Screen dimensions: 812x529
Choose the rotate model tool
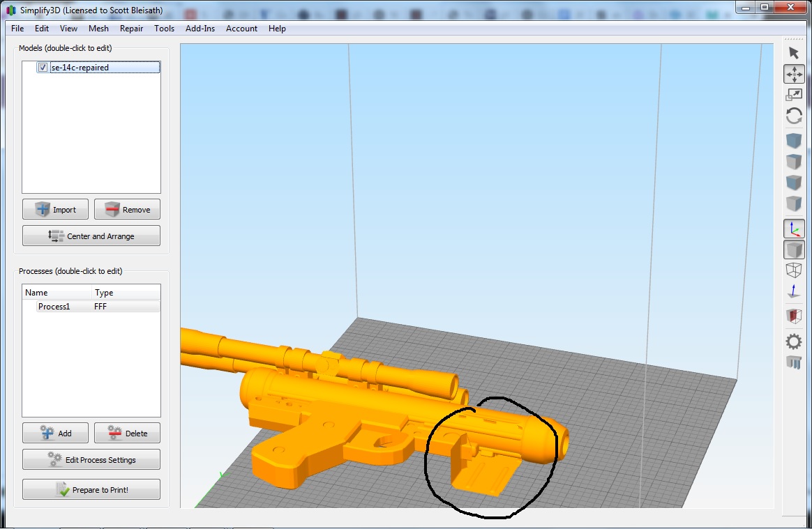click(794, 116)
